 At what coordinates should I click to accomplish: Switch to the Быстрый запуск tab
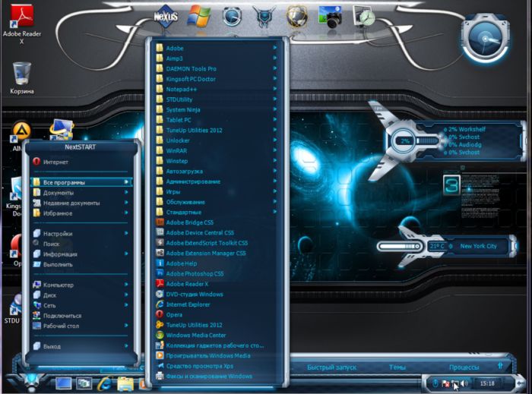click(x=330, y=367)
